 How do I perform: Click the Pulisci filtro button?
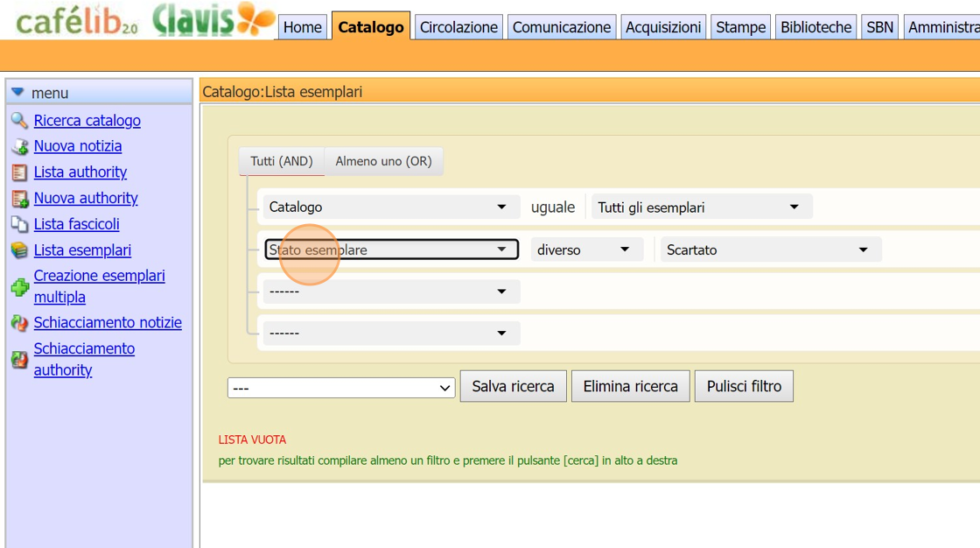(744, 386)
